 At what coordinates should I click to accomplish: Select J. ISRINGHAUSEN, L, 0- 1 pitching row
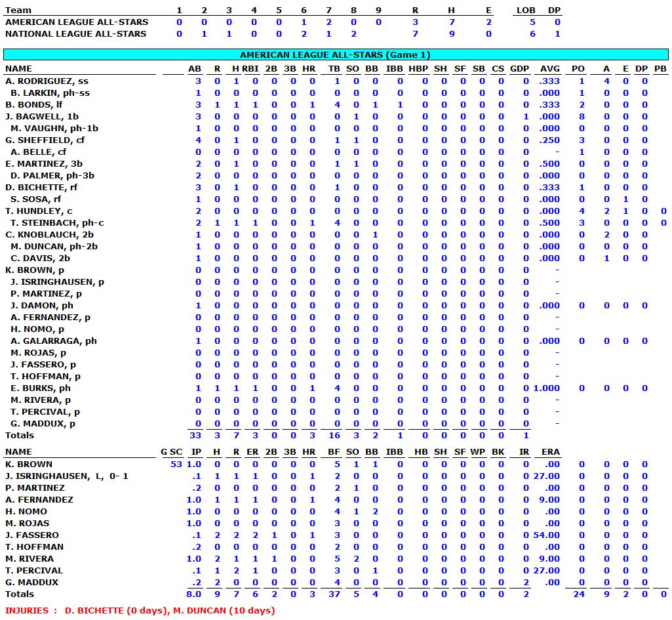pos(66,476)
